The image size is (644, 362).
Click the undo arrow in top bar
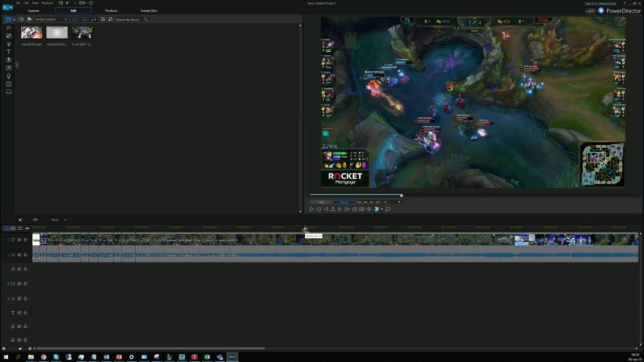tap(67, 3)
